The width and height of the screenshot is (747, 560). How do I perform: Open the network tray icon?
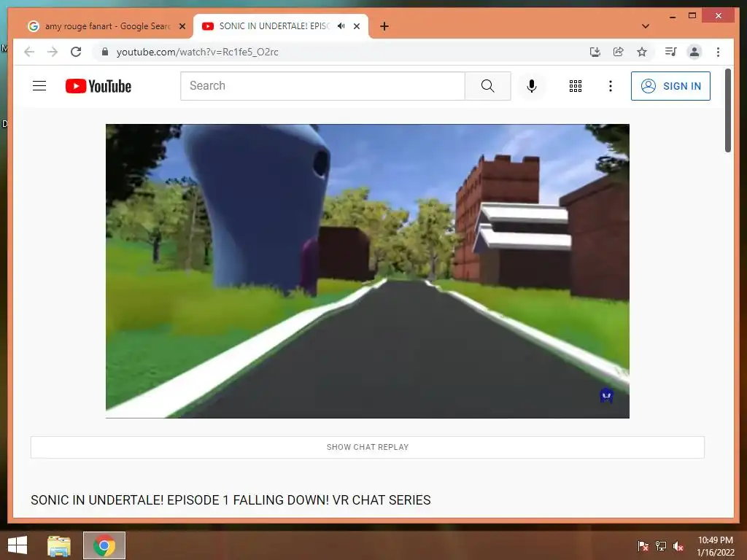660,545
